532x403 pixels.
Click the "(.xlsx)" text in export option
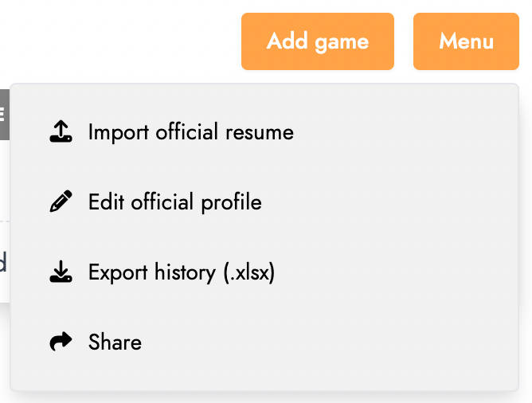click(249, 272)
